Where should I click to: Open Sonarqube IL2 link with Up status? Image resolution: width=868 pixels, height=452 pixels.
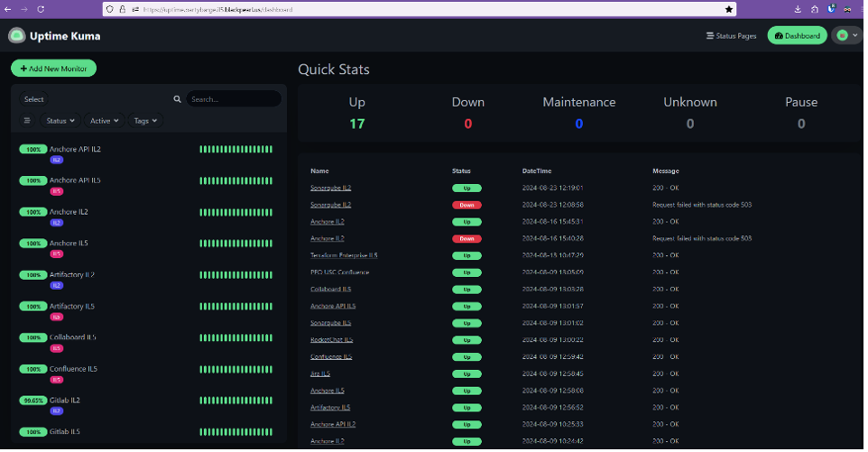point(330,188)
